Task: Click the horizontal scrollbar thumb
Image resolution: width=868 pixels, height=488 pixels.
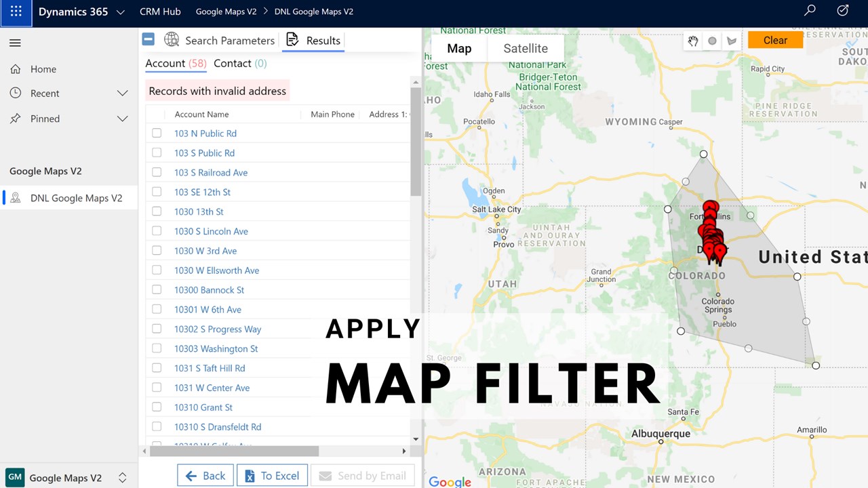Action: pos(234,451)
